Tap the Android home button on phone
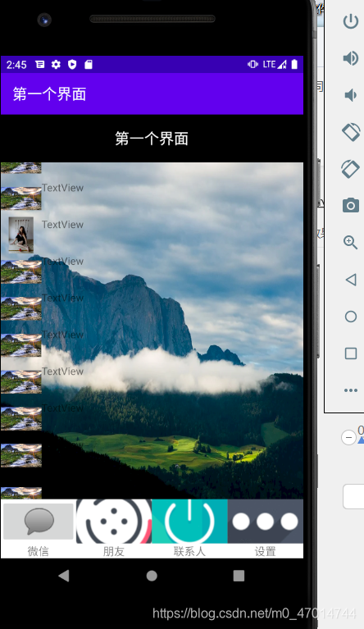 point(152,576)
